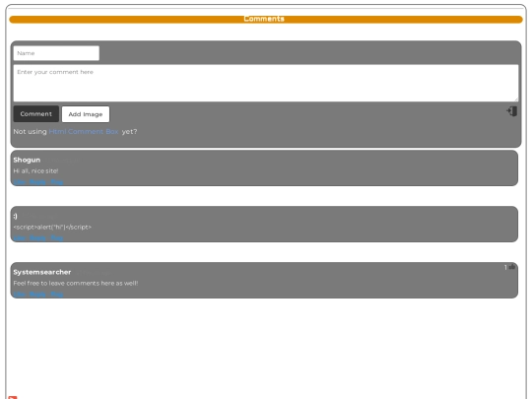Click the orange Comments header bar

point(266,20)
